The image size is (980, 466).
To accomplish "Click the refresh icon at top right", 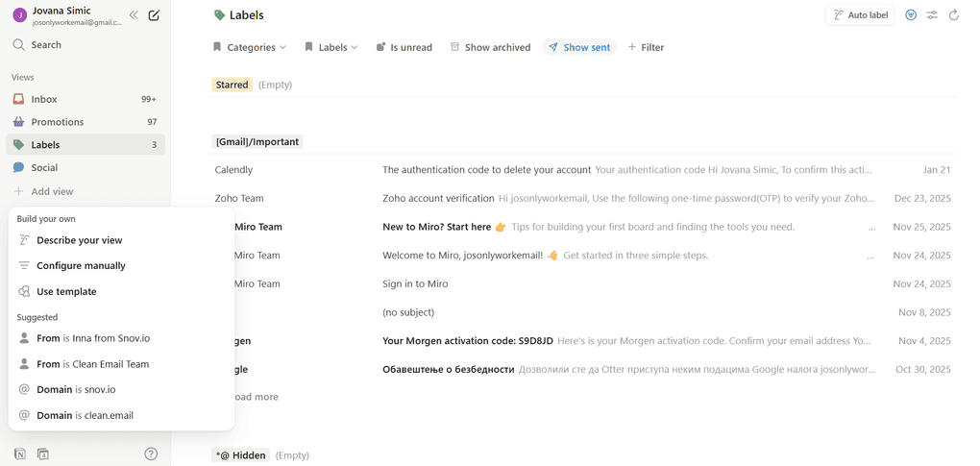I will [953, 15].
